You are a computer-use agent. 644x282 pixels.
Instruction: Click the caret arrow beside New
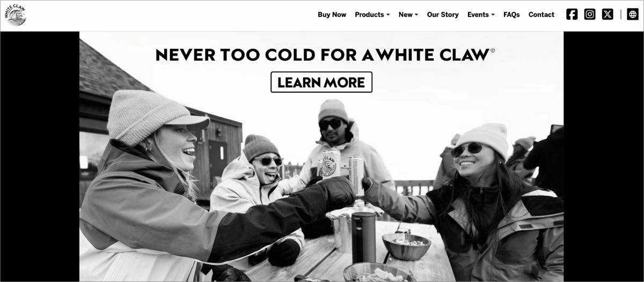click(x=416, y=15)
